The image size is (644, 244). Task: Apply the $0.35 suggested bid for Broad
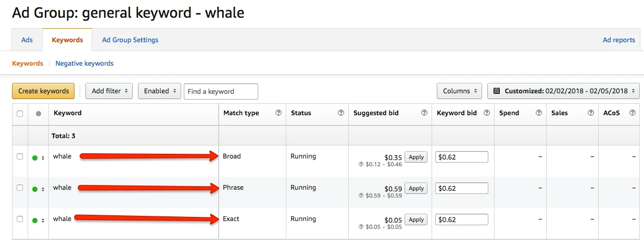coord(416,157)
